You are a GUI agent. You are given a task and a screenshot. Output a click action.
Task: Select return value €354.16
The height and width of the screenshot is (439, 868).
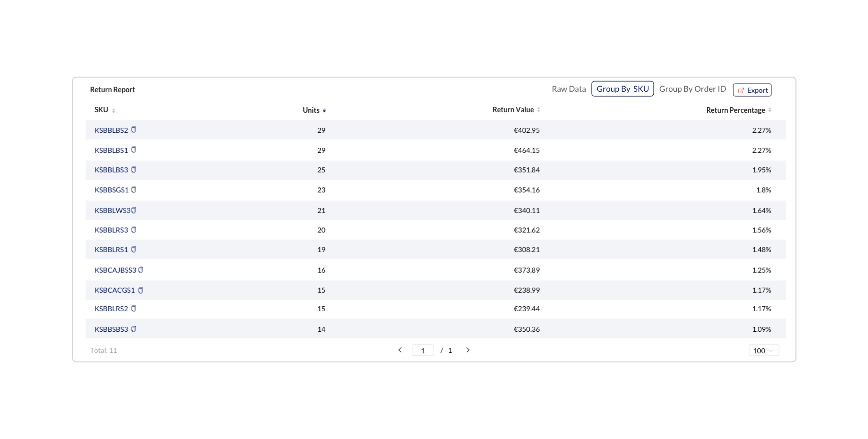(527, 190)
